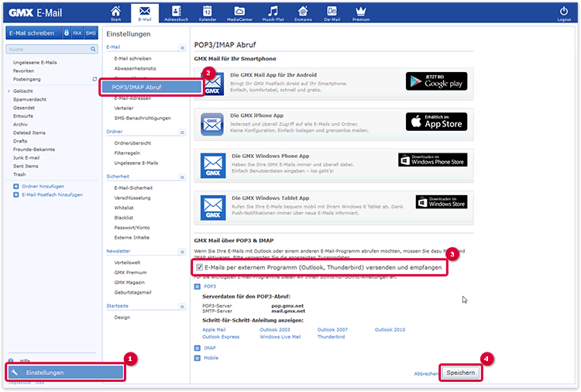
Task: Collapse the Sicherheit settings section
Action: click(182, 177)
